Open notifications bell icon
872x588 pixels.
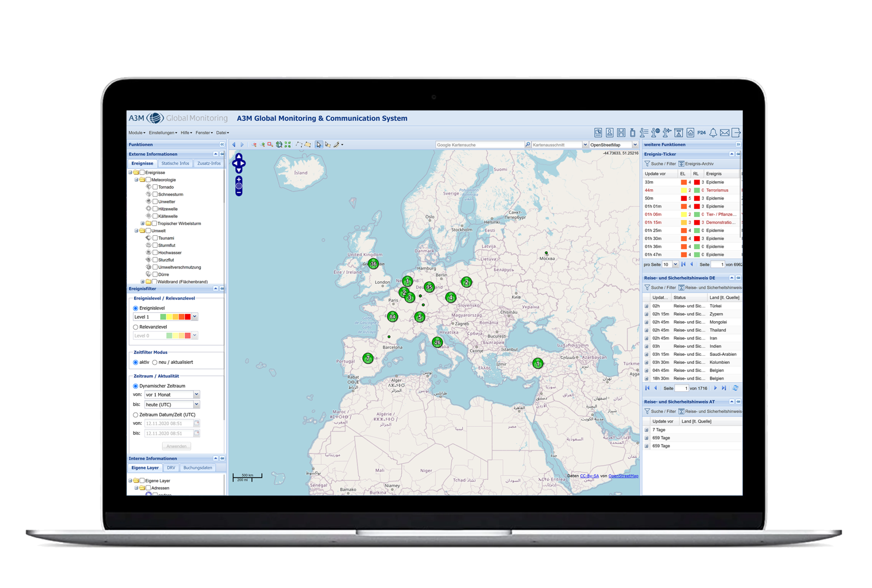[x=713, y=133]
